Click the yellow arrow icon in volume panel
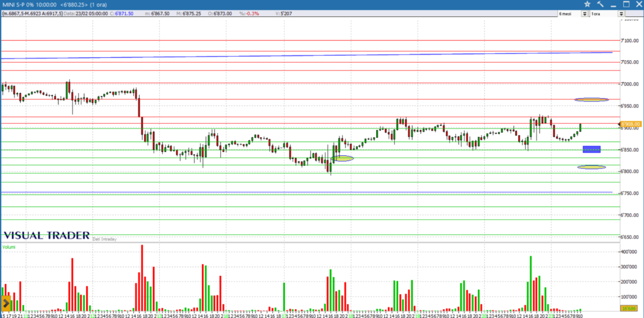Image resolution: width=644 pixels, height=318 pixels. pyautogui.click(x=6, y=303)
